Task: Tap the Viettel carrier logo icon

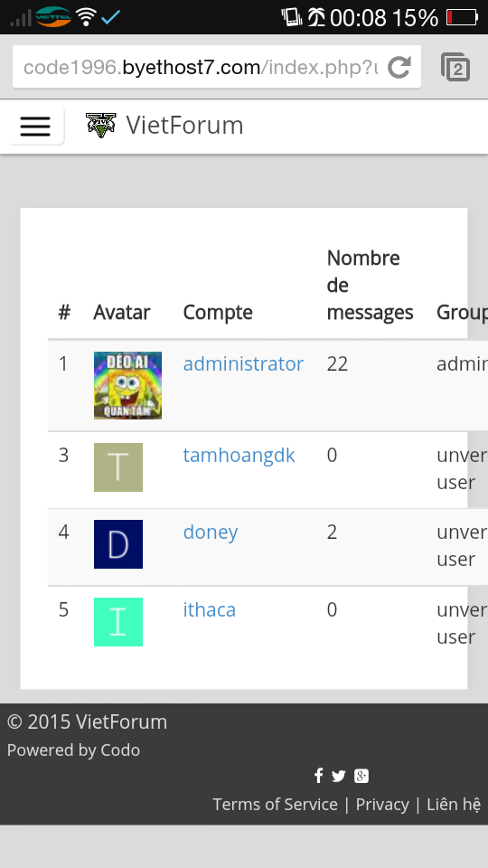Action: click(53, 17)
